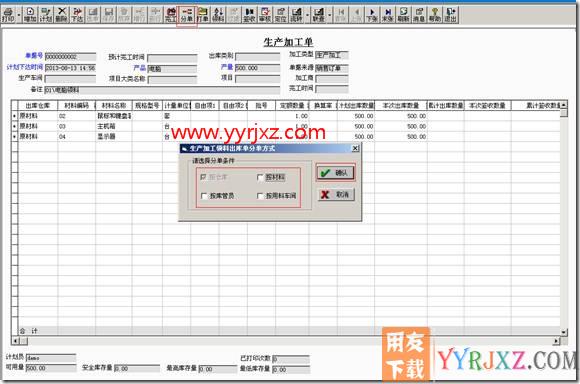Image resolution: width=580 pixels, height=384 pixels.
Task: Click the 下达 issue toolbar icon
Action: click(77, 15)
